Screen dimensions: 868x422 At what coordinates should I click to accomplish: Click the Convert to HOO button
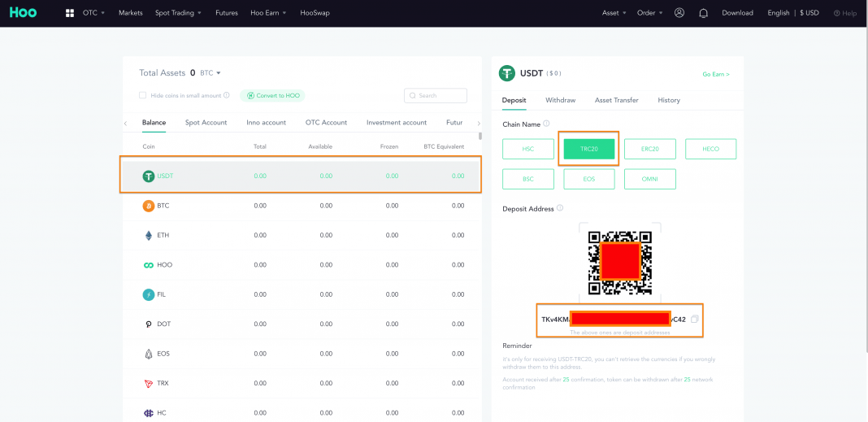(272, 95)
